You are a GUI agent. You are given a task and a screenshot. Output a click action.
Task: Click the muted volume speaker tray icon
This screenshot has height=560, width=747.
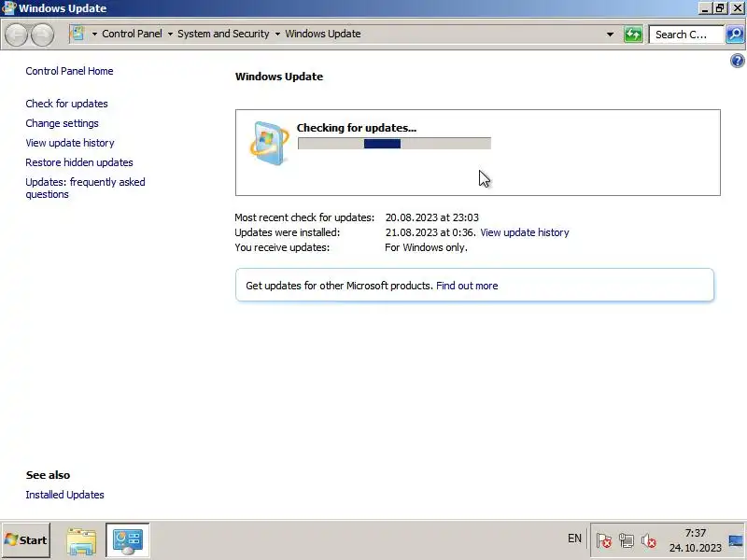pyautogui.click(x=648, y=540)
